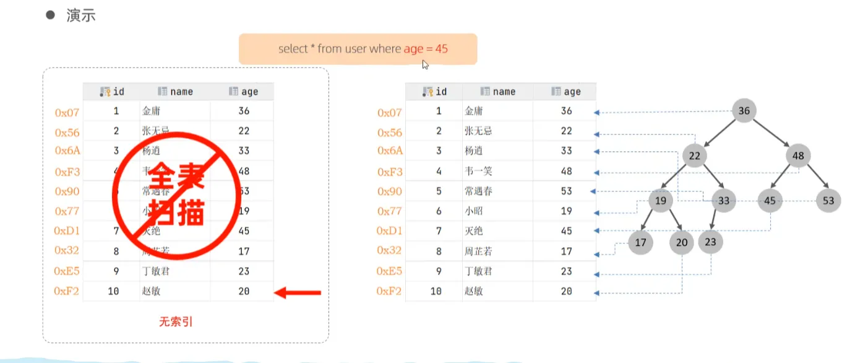
Task: Click the column icon beside age in the right table
Action: click(x=556, y=92)
